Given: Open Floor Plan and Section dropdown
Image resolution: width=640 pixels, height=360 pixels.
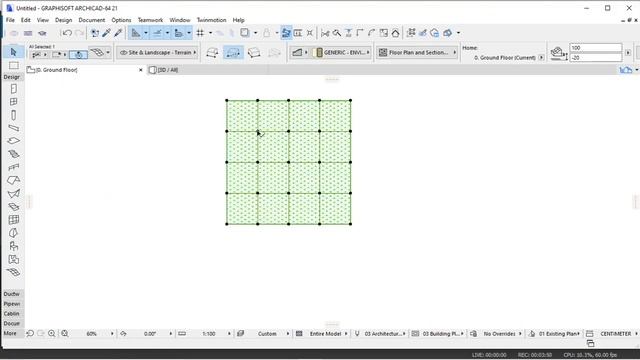Looking at the screenshot, I should pyautogui.click(x=417, y=53).
